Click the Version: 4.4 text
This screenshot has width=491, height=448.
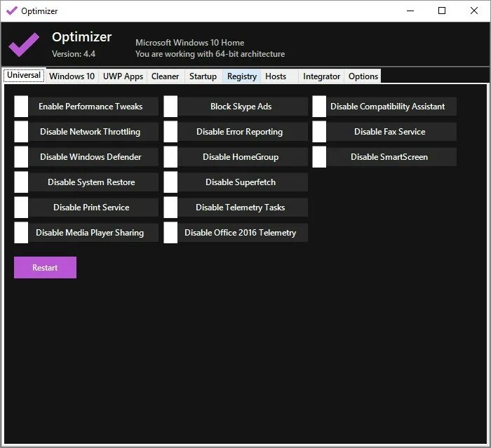pyautogui.click(x=74, y=54)
